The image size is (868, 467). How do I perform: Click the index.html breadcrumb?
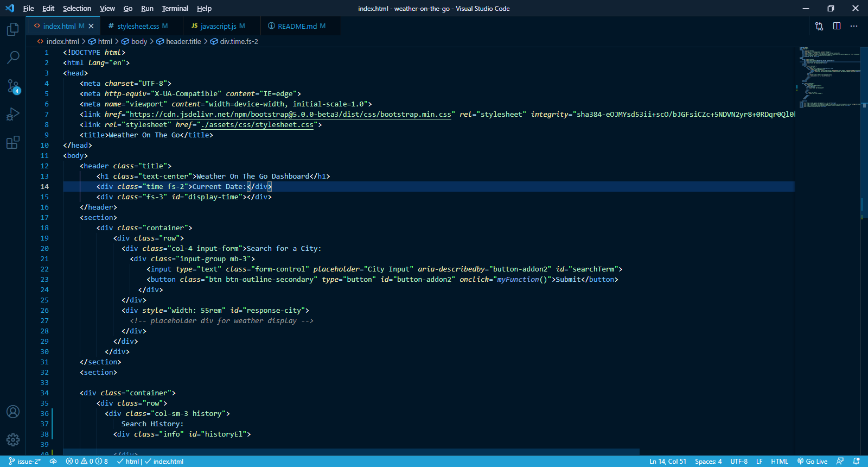[58, 41]
